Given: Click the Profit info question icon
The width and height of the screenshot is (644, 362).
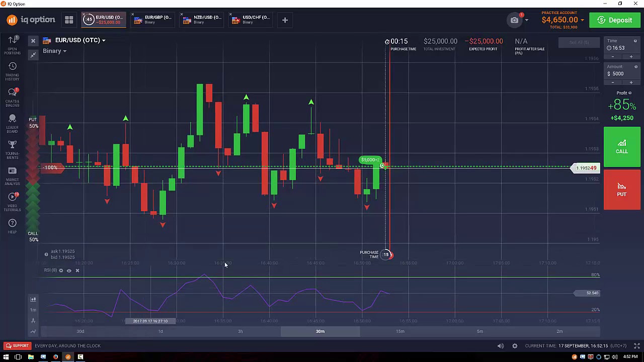Looking at the screenshot, I should (630, 93).
